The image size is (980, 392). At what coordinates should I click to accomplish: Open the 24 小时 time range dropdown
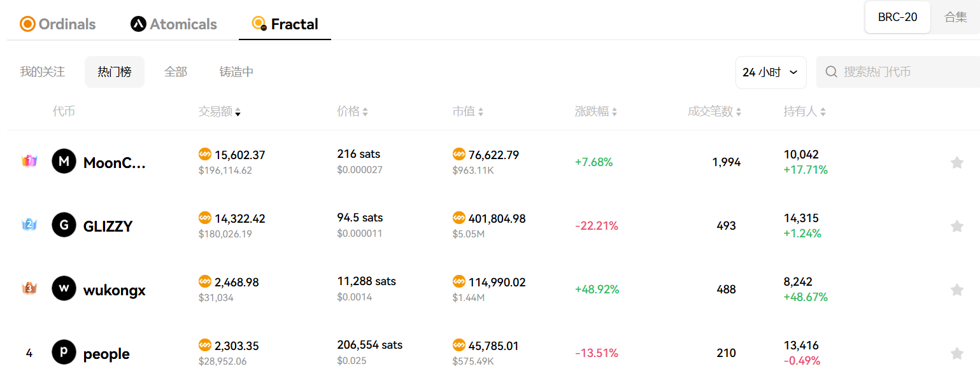(x=771, y=73)
